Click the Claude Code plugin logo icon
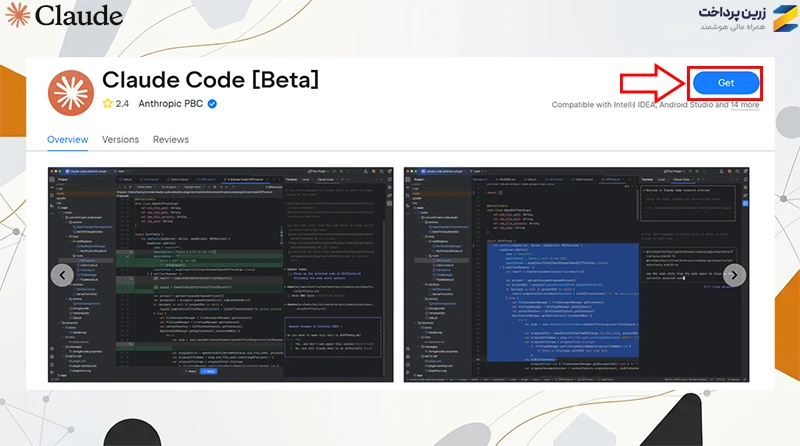The width and height of the screenshot is (800, 446). point(71,93)
